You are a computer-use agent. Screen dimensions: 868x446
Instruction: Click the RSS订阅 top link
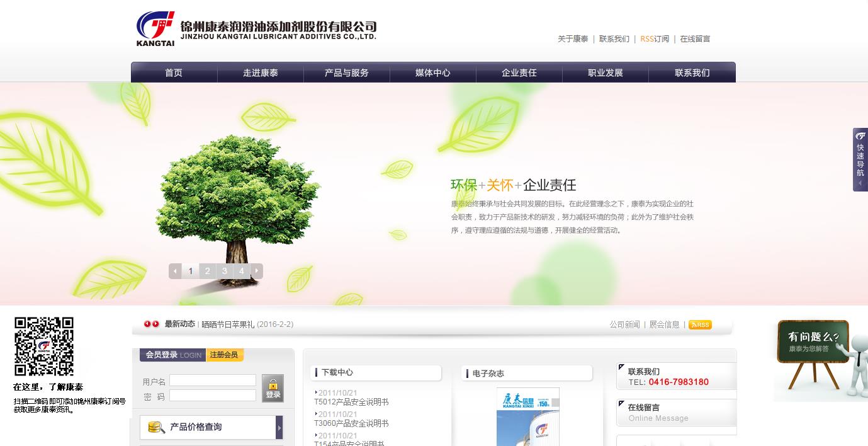click(x=655, y=39)
